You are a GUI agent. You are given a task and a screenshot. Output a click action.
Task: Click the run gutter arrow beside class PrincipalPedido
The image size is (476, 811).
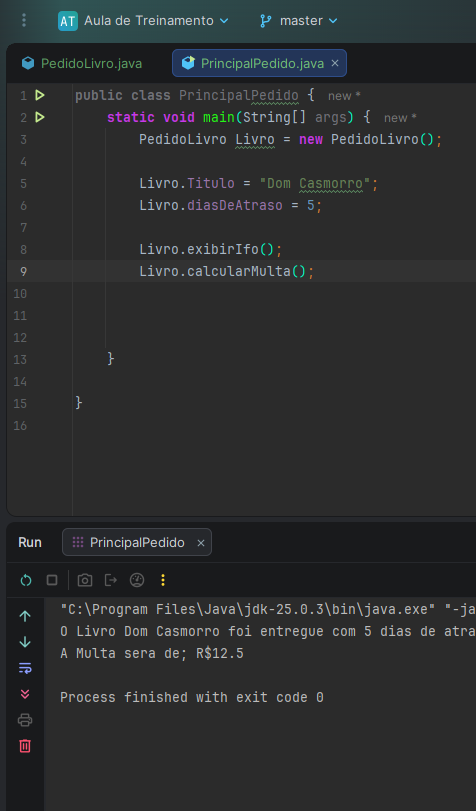point(40,95)
